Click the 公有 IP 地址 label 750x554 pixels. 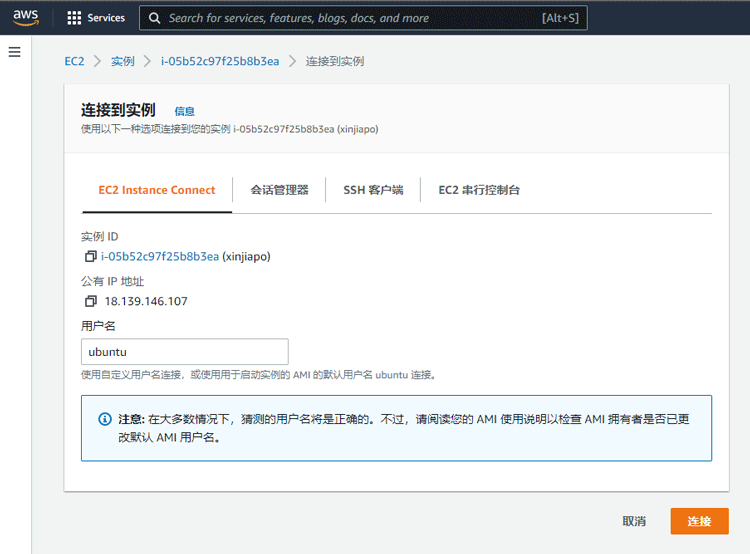point(112,281)
